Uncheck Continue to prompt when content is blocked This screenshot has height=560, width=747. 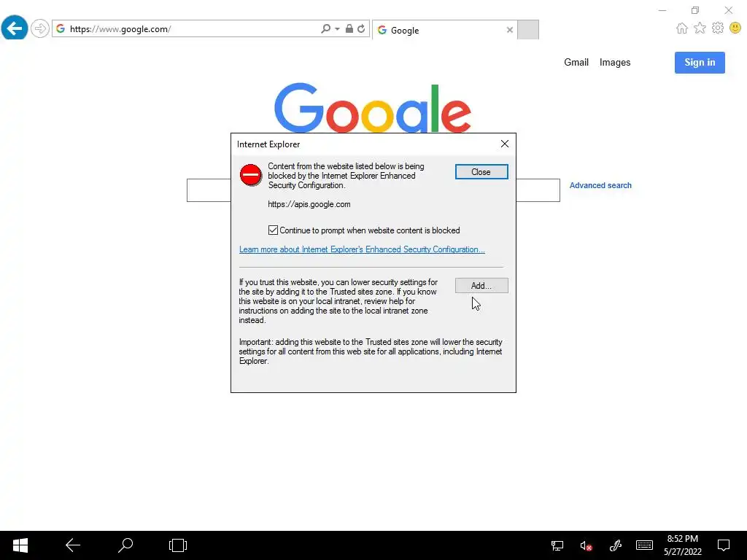click(x=273, y=230)
